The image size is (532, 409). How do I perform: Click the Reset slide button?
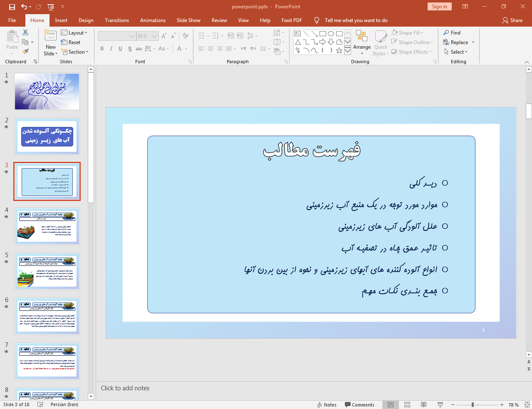pos(71,42)
